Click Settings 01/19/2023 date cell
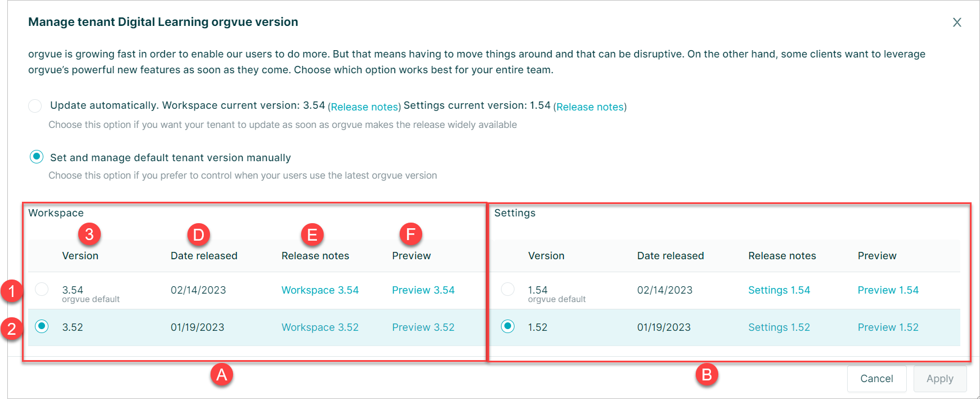 (x=664, y=327)
